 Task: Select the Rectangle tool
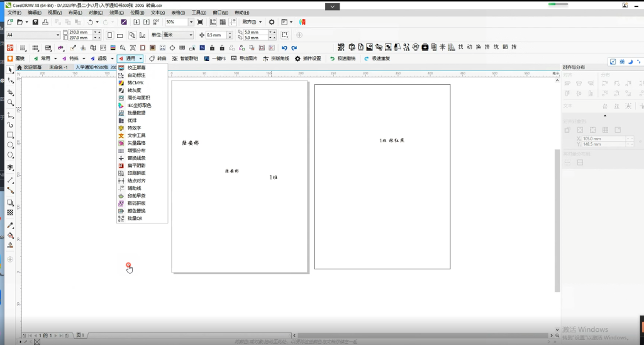pos(10,135)
